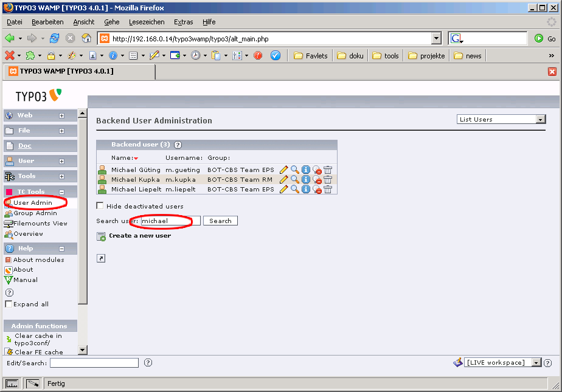This screenshot has height=392, width=562.
Task: Delete Michael Liepelt via trash icon
Action: [328, 189]
